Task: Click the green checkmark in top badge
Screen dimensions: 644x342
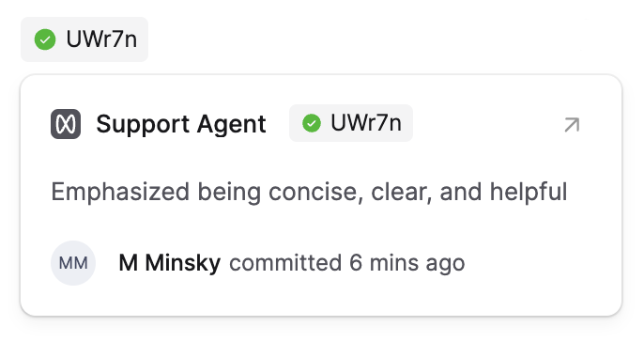Action: point(45,39)
